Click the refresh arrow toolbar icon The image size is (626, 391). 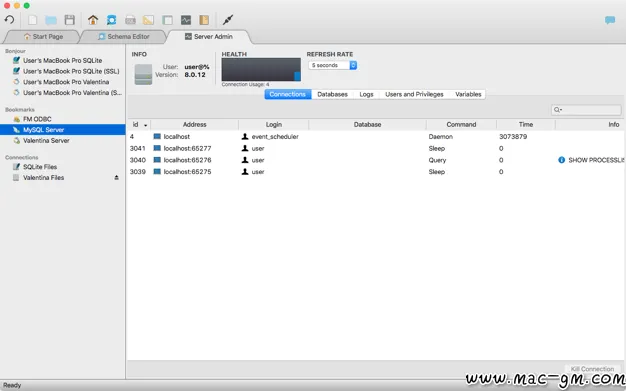coord(9,20)
